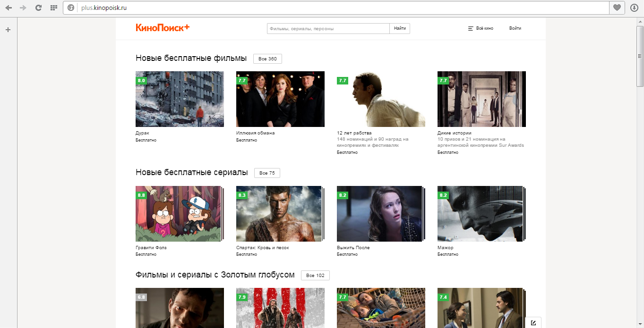Open the hammock thumbnail rated 7.7
This screenshot has width=644, height=328.
(x=381, y=308)
